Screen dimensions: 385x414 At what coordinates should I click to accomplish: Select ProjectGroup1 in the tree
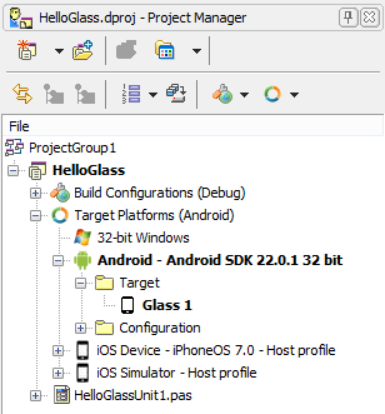coord(72,148)
